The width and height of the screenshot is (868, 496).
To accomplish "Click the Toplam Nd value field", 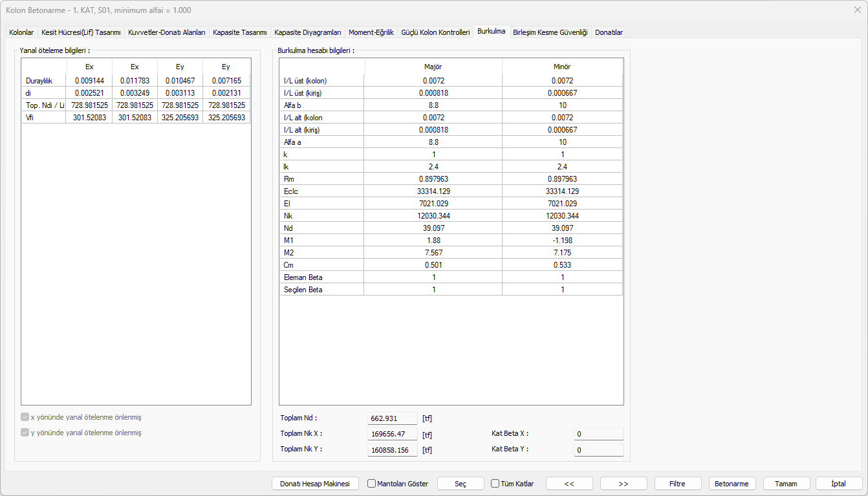I will coord(393,418).
